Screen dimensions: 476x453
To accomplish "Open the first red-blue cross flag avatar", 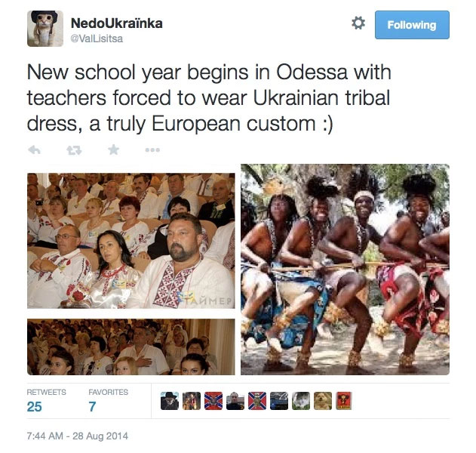I will (x=213, y=401).
